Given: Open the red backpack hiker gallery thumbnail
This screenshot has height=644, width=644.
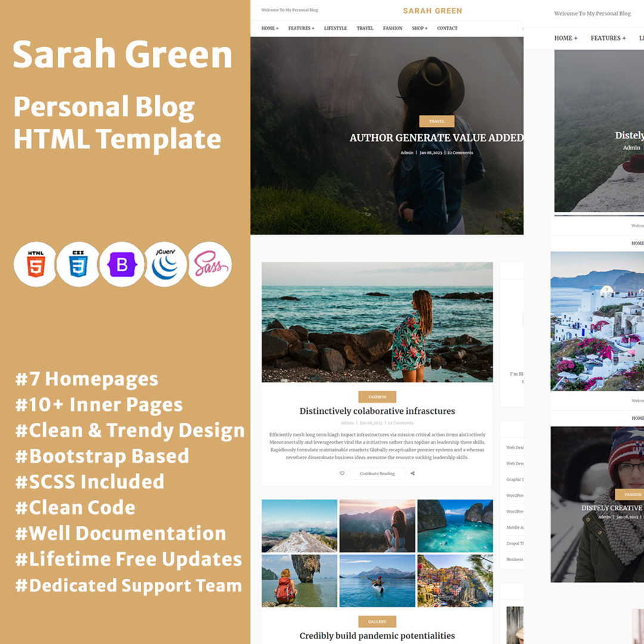Looking at the screenshot, I should 299,581.
